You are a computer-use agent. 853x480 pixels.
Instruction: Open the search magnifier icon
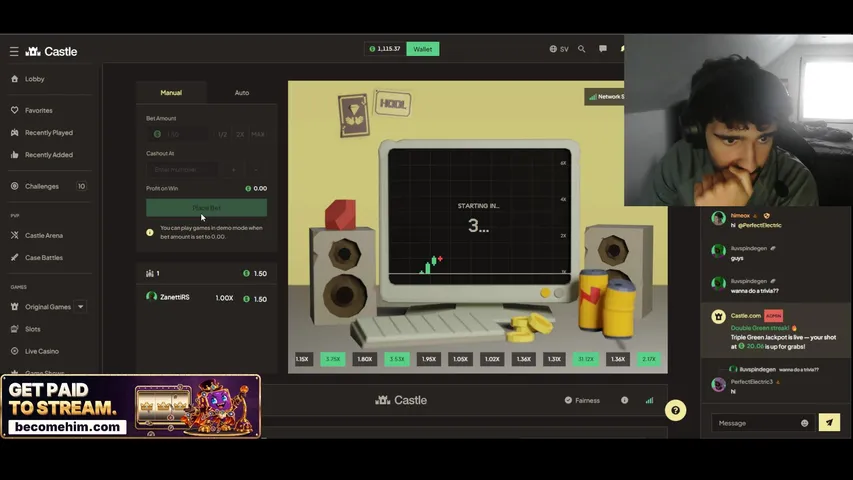582,49
